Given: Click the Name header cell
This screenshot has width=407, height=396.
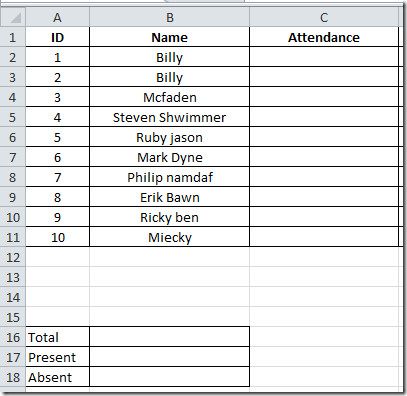Looking at the screenshot, I should pyautogui.click(x=170, y=37).
